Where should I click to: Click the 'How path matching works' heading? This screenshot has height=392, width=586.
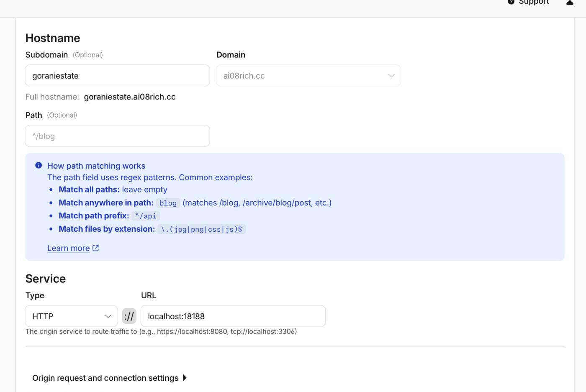tap(96, 166)
